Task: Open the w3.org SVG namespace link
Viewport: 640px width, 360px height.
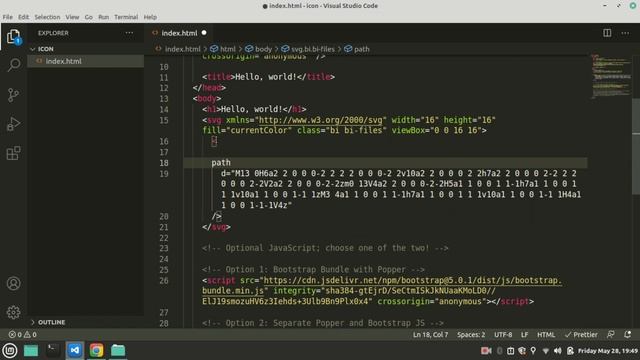Action: (x=321, y=120)
